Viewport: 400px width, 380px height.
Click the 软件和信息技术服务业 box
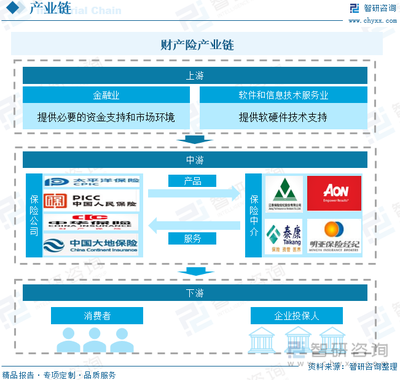(x=283, y=95)
